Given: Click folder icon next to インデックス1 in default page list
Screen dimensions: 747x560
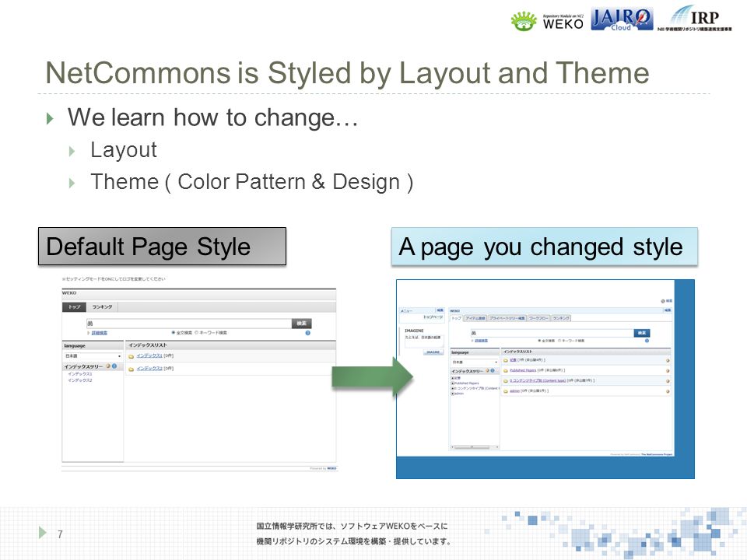Looking at the screenshot, I should (x=131, y=356).
